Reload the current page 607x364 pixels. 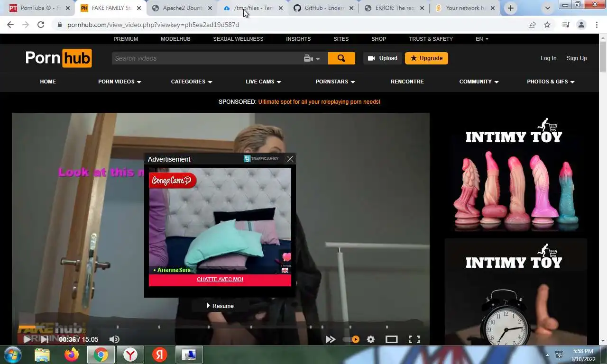41,25
